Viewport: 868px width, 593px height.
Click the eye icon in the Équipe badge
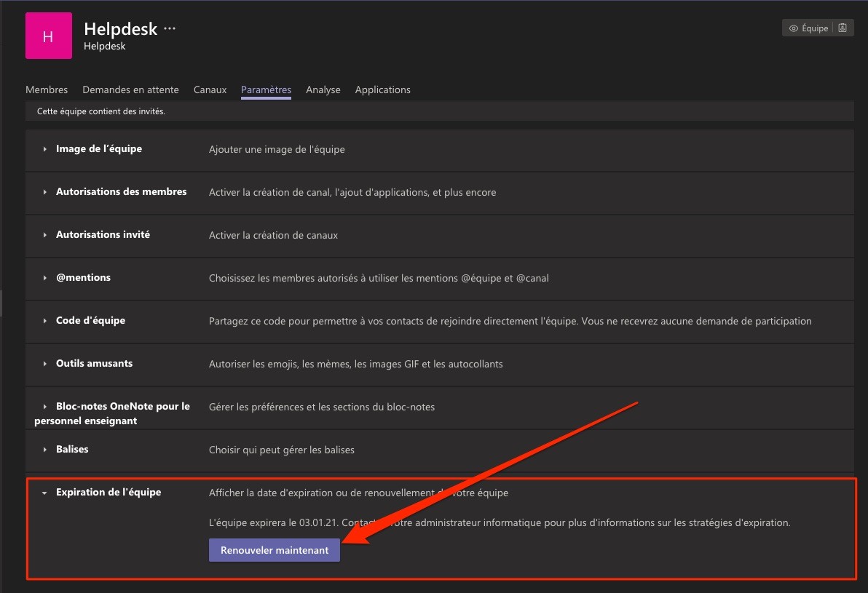tap(794, 28)
